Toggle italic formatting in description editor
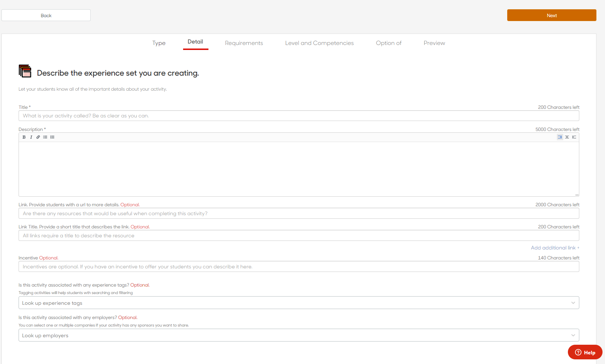 31,137
